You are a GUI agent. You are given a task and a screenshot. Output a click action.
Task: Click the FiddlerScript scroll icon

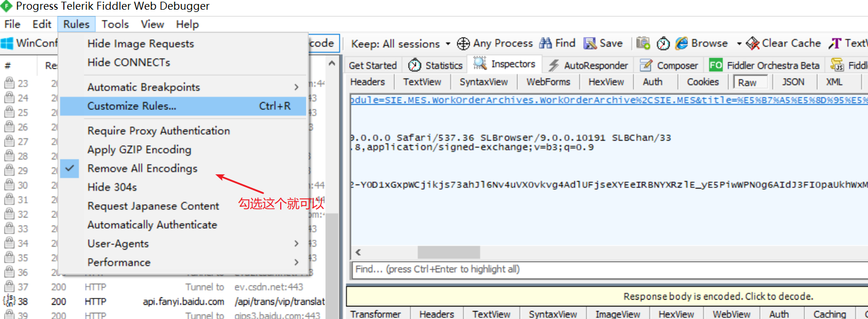tap(837, 65)
